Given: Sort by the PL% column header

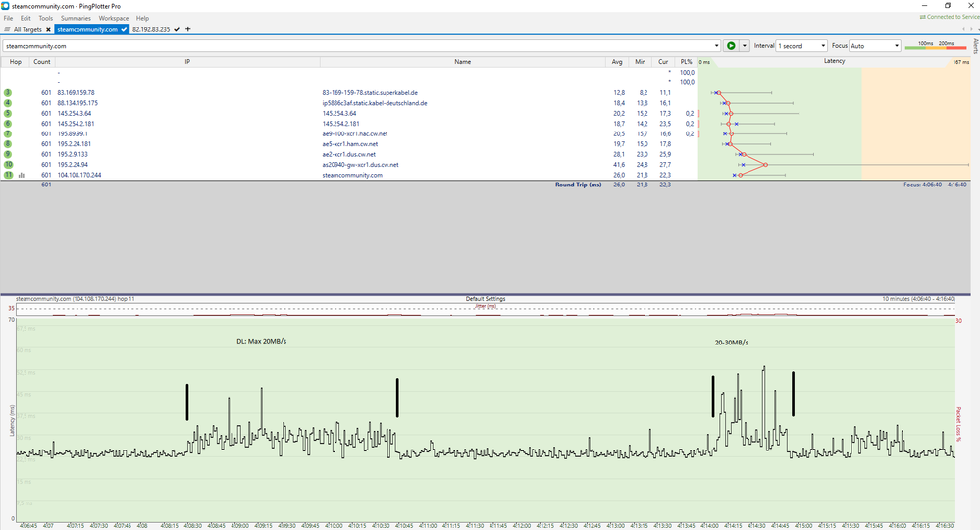Looking at the screenshot, I should (686, 62).
